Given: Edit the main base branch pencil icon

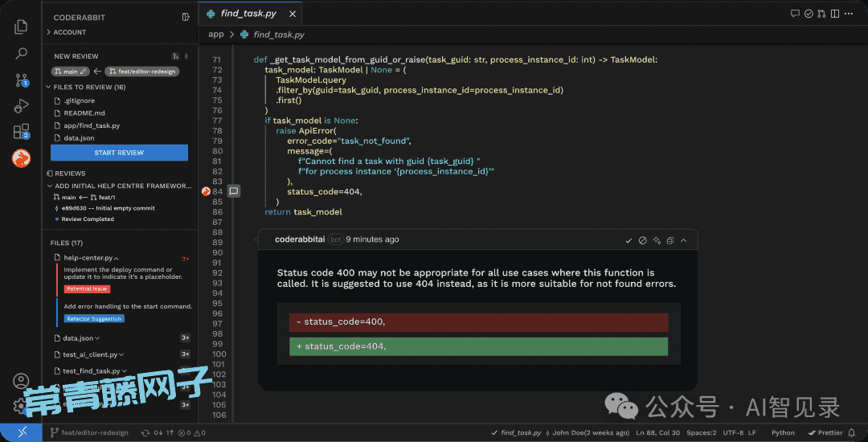Looking at the screenshot, I should click(83, 72).
